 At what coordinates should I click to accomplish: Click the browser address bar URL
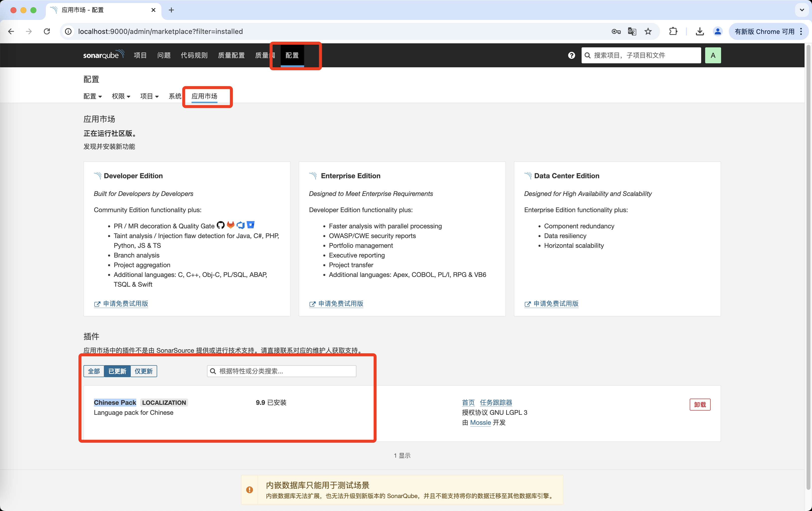[x=160, y=31]
